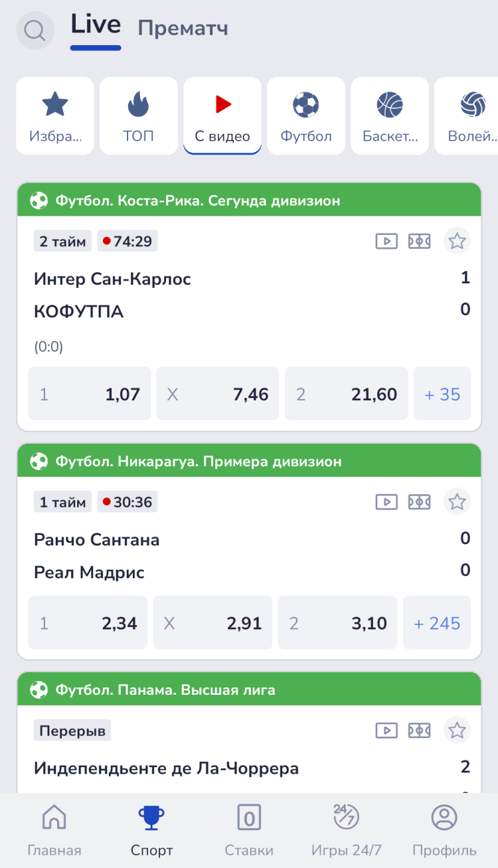Favorite the Ранчо Сантана match star

457,502
